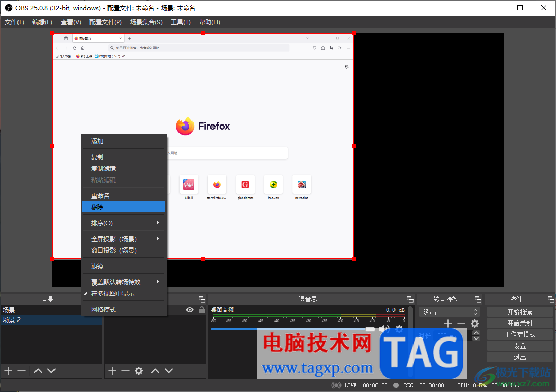This screenshot has width=556, height=392.
Task: Click new tab plus in Firefox preview
Action: coord(130,38)
